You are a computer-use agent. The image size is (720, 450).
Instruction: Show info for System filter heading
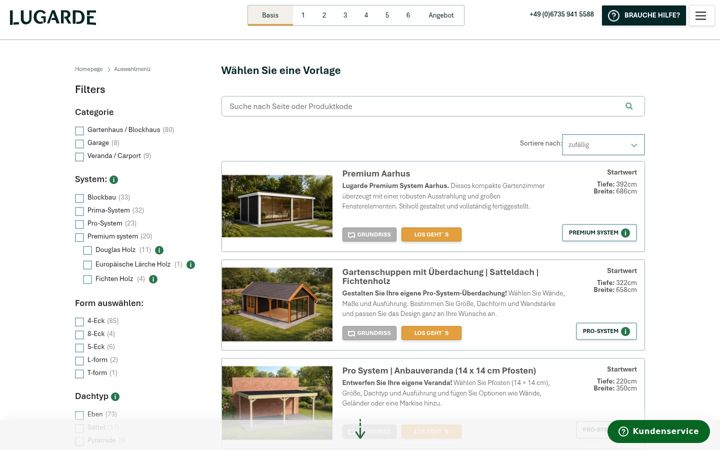(114, 180)
